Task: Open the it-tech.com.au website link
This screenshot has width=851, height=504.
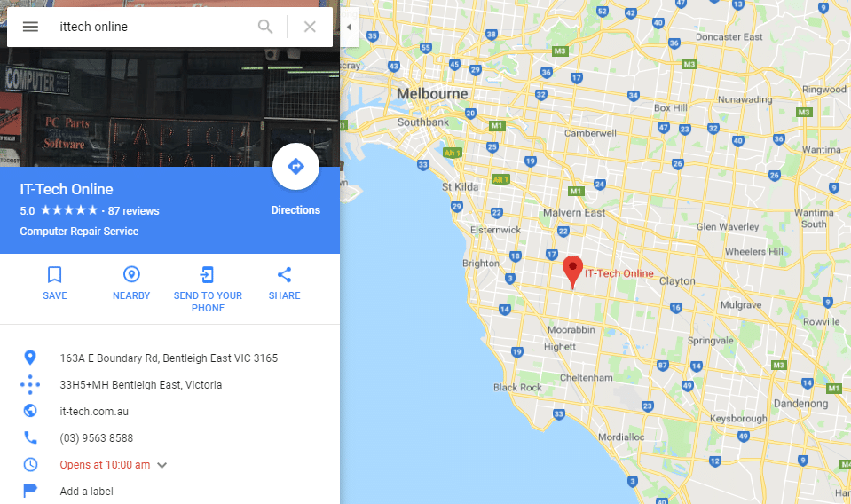Action: (x=94, y=411)
